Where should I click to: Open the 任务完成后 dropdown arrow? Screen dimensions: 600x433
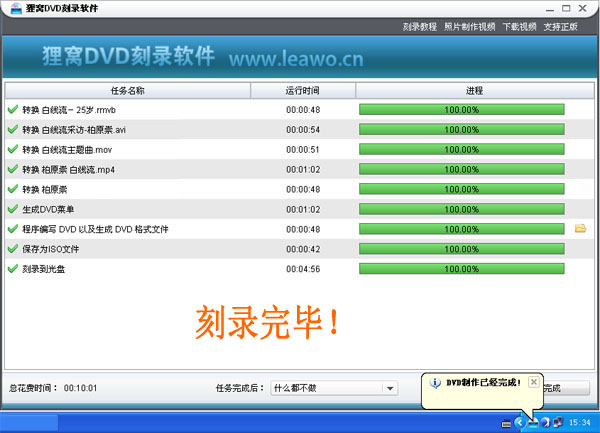390,388
